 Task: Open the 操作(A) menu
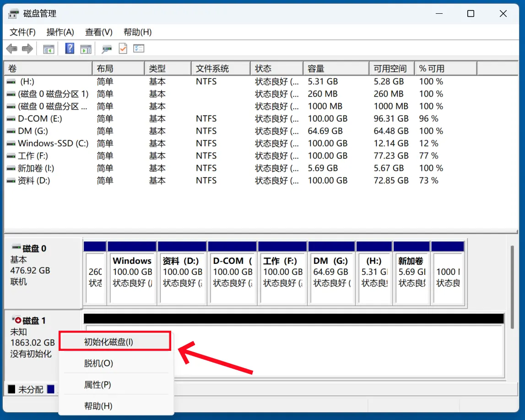click(60, 32)
